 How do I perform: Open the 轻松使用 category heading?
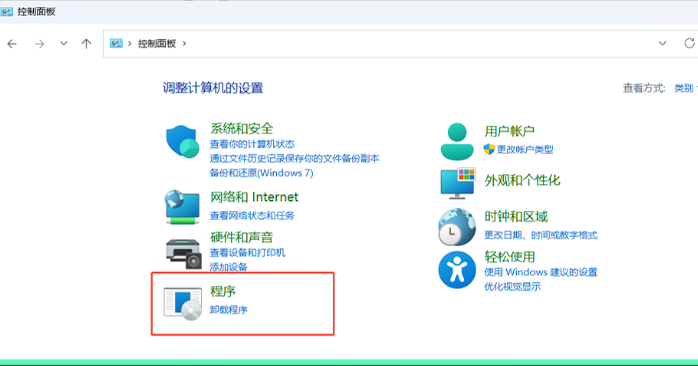point(509,256)
